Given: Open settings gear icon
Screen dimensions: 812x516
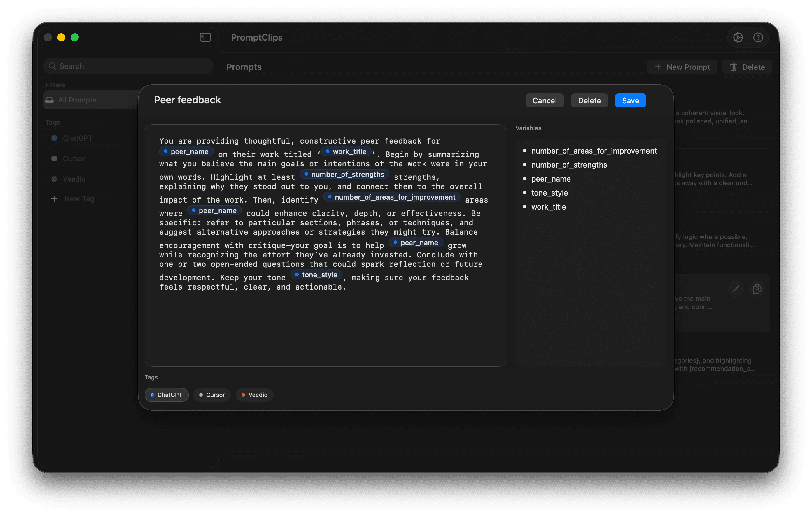Looking at the screenshot, I should click(x=738, y=37).
